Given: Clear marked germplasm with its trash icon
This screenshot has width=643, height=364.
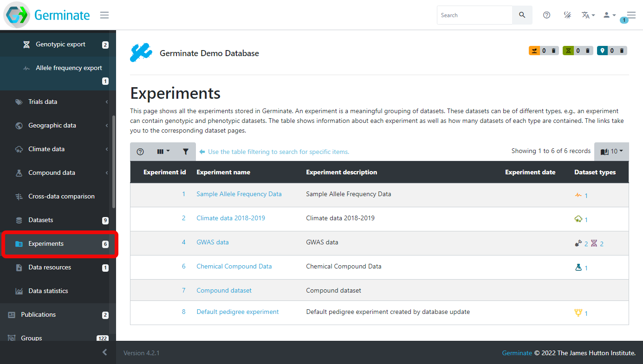Looking at the screenshot, I should pos(553,51).
